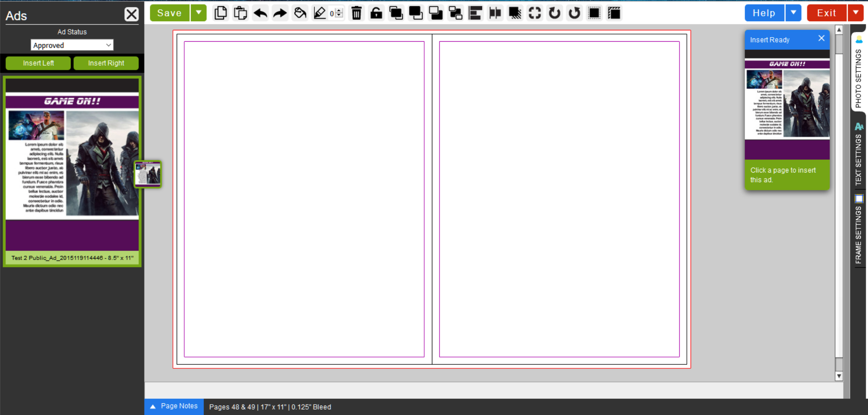Open the Photo Settings side tab
868x415 pixels.
858,72
